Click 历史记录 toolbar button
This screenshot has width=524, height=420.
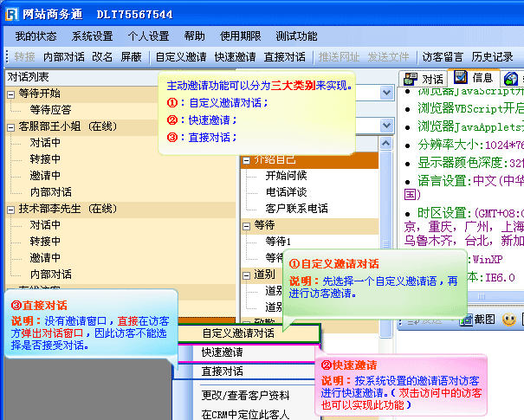[492, 57]
